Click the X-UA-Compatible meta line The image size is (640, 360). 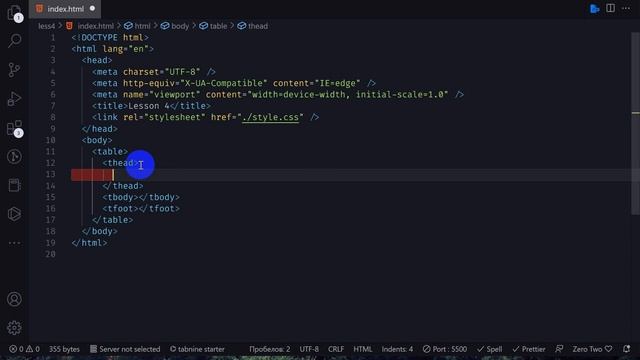tap(233, 83)
